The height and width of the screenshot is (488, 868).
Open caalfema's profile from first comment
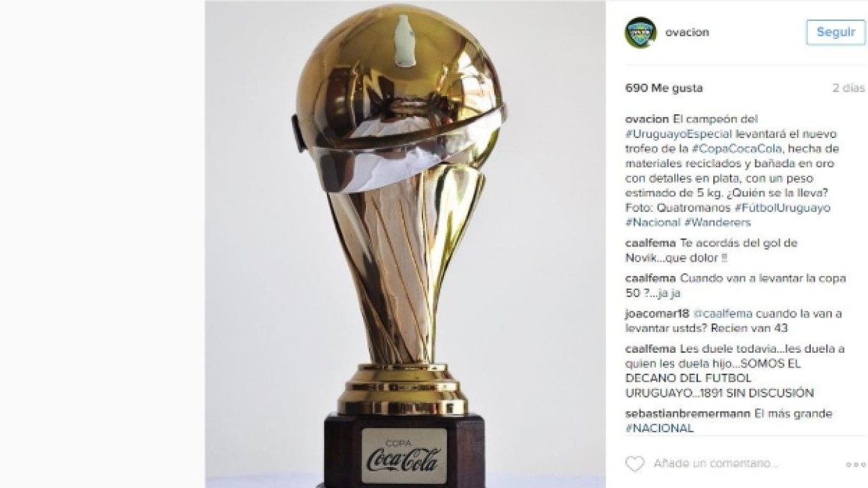tap(650, 243)
